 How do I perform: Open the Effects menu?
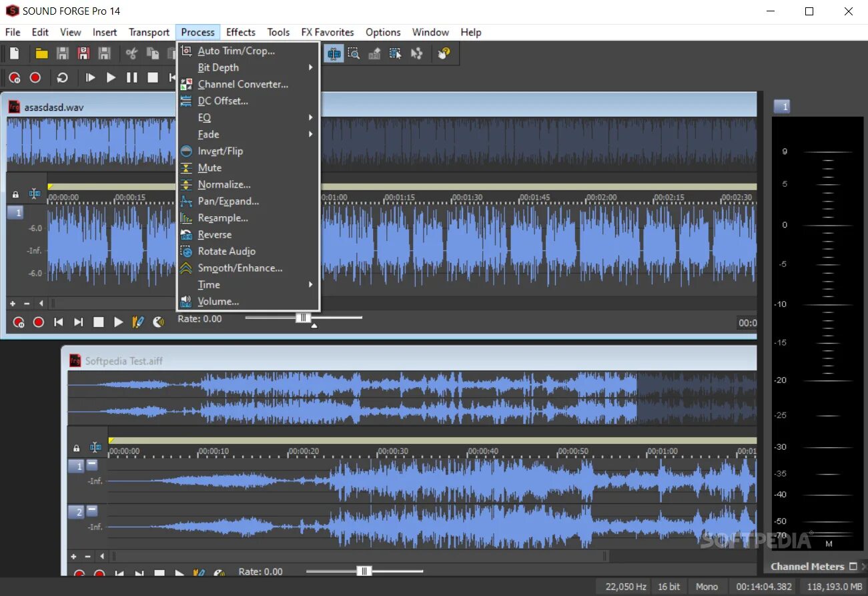[x=240, y=31]
